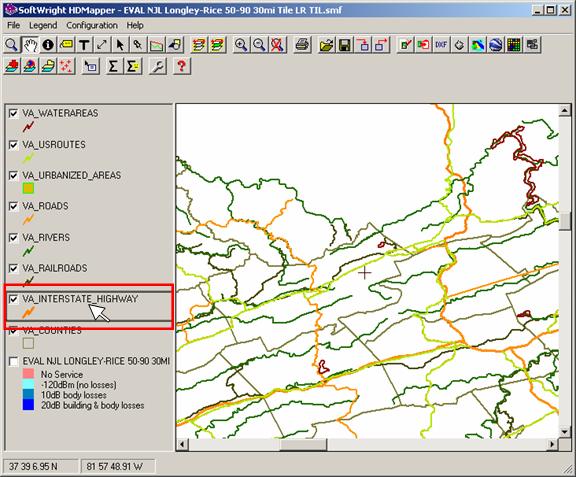Click map vertical scrollbar down arrow
The image size is (576, 477).
pyautogui.click(x=565, y=431)
